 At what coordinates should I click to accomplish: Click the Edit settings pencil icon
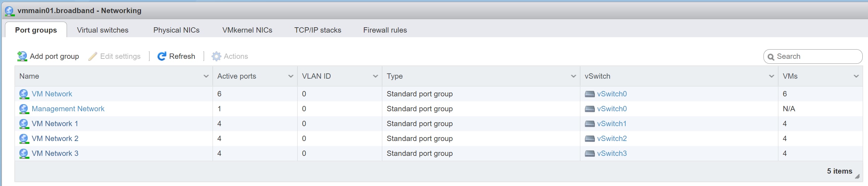point(93,56)
